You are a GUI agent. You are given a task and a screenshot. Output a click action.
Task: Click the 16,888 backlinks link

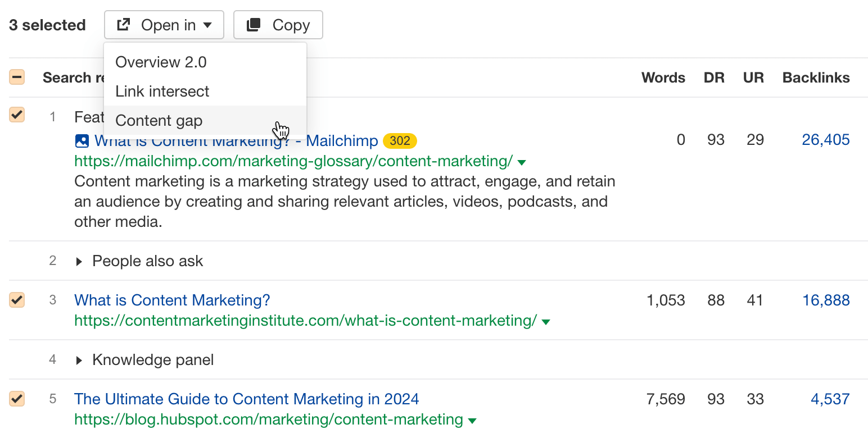(826, 300)
